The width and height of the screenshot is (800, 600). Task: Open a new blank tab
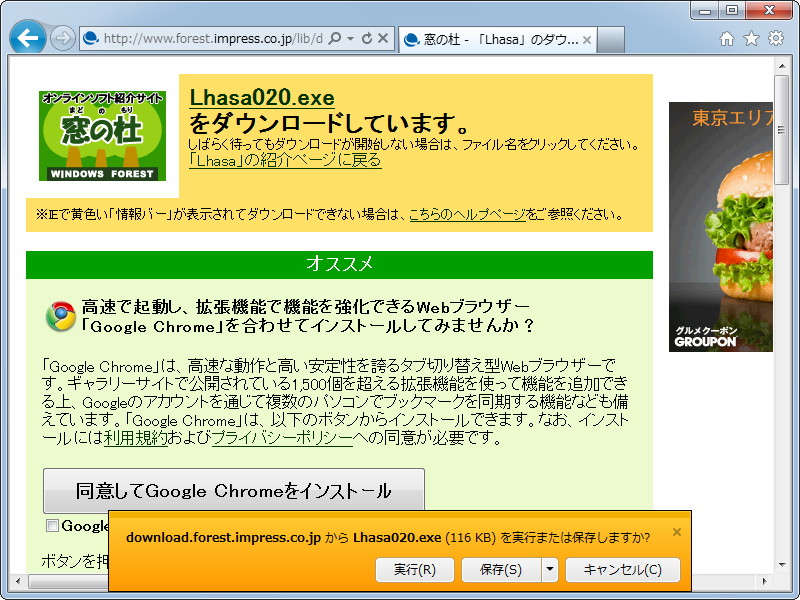point(611,40)
